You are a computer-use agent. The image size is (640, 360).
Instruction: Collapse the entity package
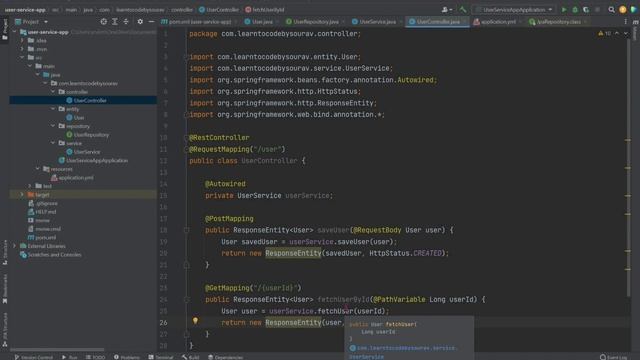click(53, 109)
